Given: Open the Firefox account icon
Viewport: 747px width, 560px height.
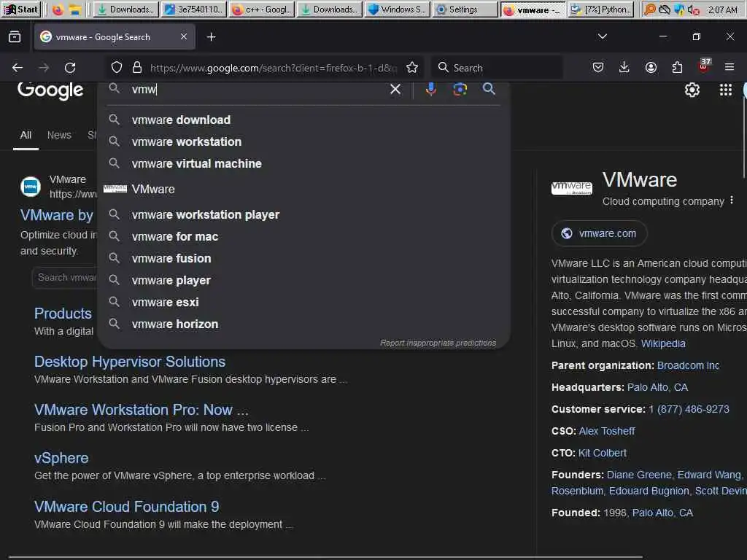Looking at the screenshot, I should pos(651,67).
